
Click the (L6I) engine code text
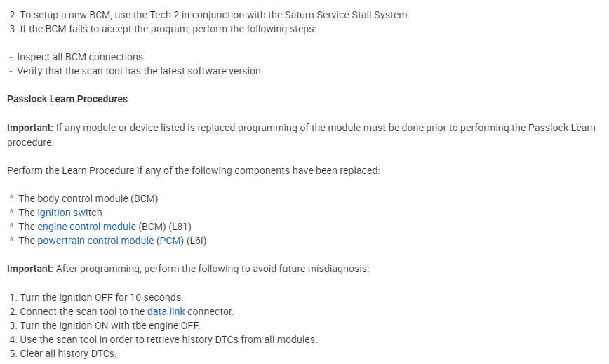click(196, 241)
